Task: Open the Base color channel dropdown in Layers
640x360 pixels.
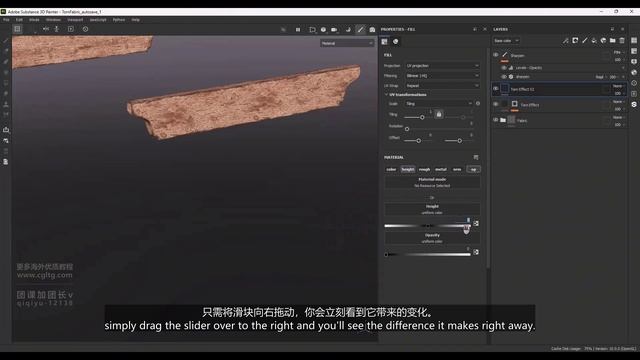Action: (x=506, y=41)
